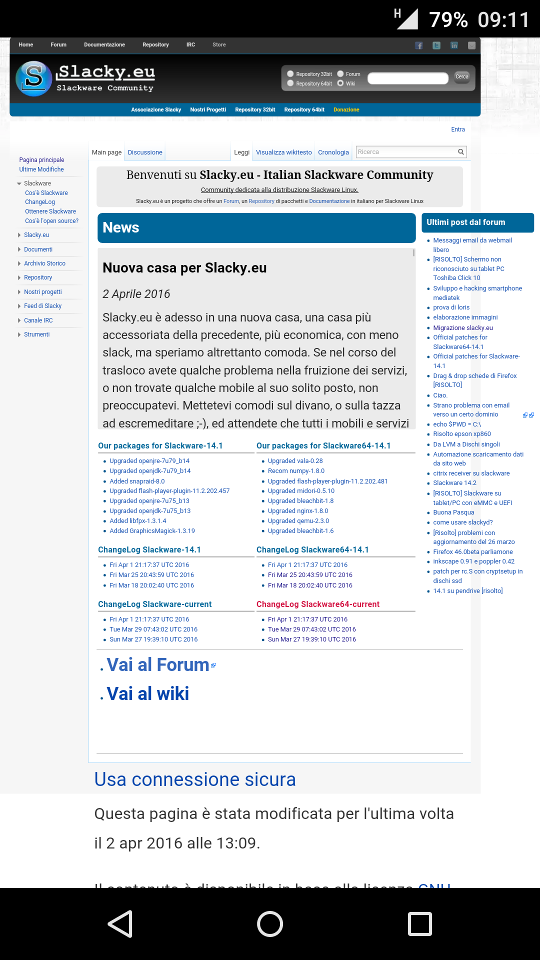Tap the Android recent apps square
540x960 pixels.
click(x=419, y=923)
